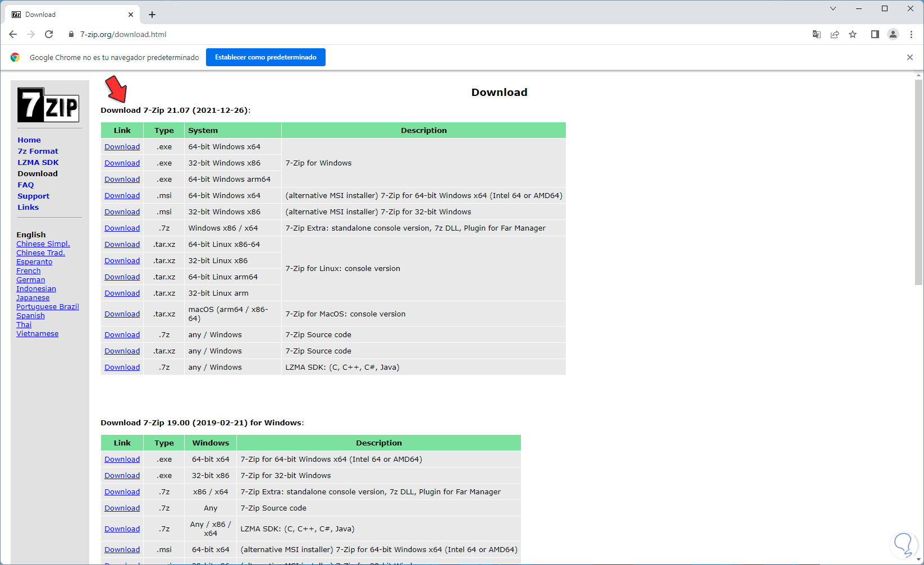The width and height of the screenshot is (924, 565).
Task: Download .tar.xz for macOS arm64 / x86-64
Action: pos(122,314)
